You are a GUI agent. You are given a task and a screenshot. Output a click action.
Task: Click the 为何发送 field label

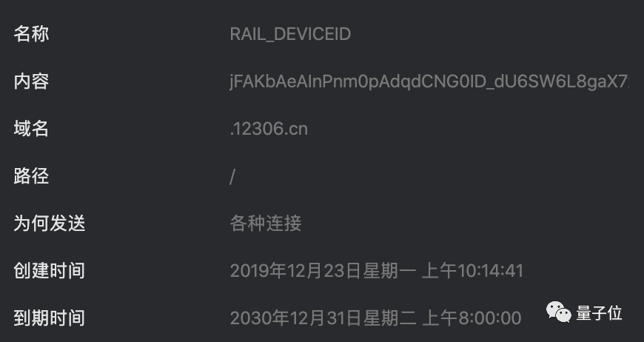[50, 224]
